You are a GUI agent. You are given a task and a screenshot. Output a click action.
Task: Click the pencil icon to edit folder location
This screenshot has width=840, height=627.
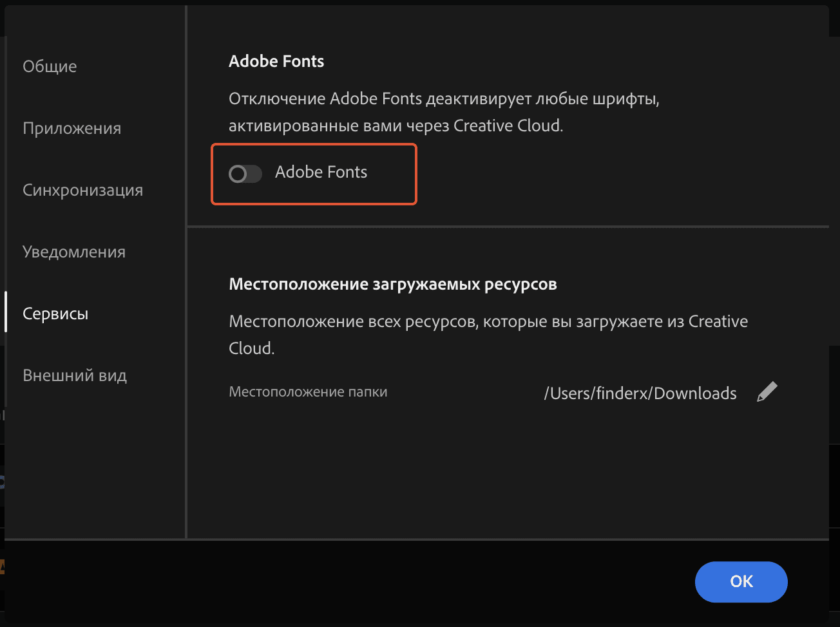[767, 392]
